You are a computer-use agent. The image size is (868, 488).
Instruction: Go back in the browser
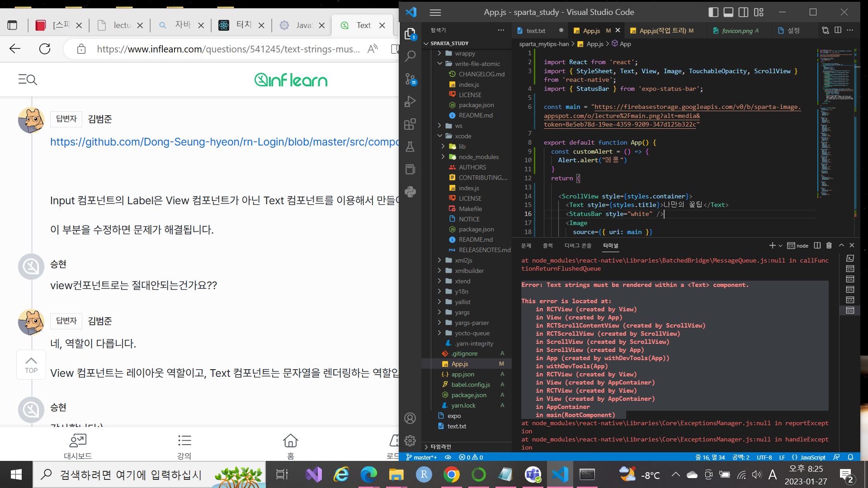pyautogui.click(x=15, y=49)
